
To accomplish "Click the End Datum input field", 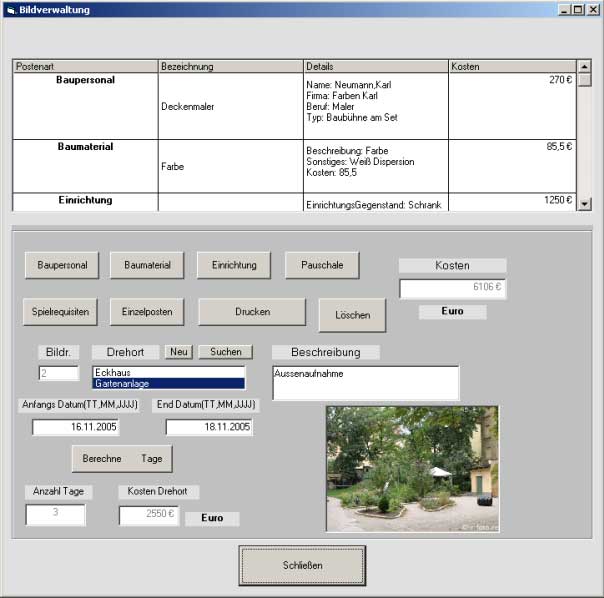I will 209,427.
